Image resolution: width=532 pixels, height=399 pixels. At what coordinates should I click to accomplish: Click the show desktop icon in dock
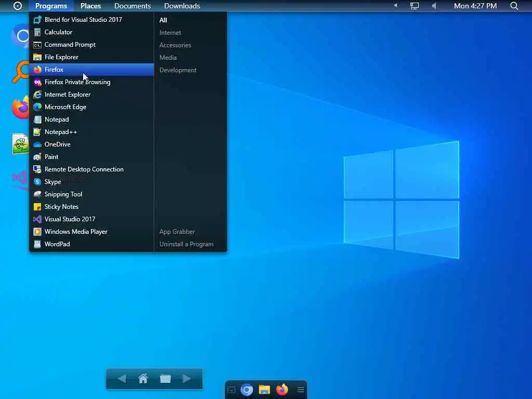click(x=232, y=390)
